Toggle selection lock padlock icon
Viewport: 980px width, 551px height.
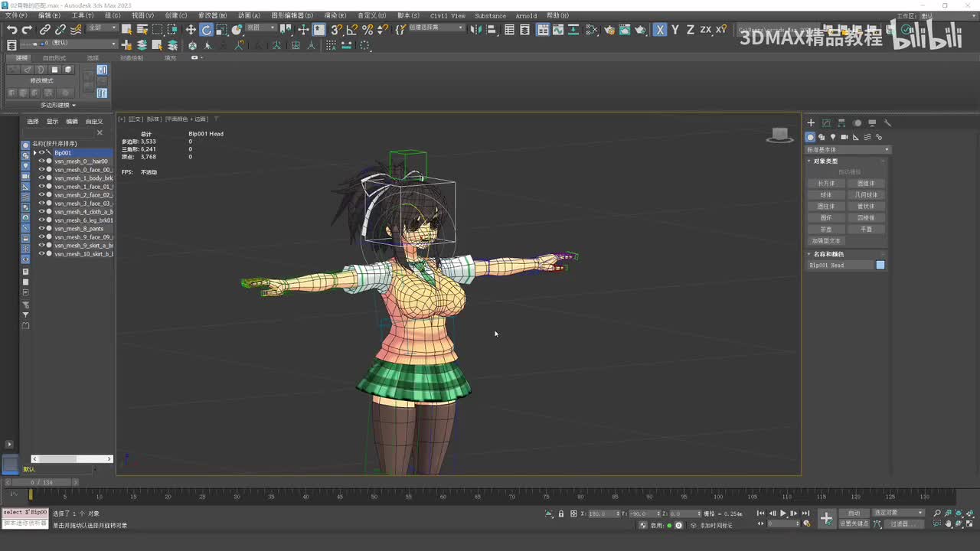(561, 514)
